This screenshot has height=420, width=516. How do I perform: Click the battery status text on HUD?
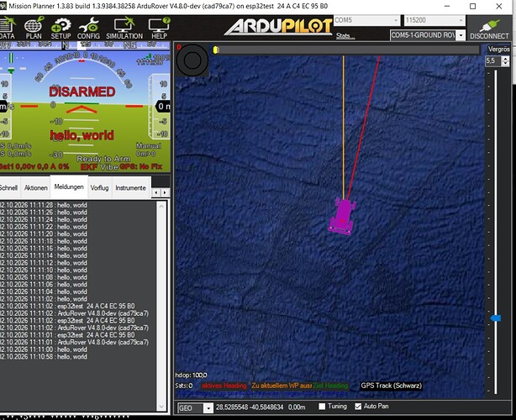tap(34, 167)
